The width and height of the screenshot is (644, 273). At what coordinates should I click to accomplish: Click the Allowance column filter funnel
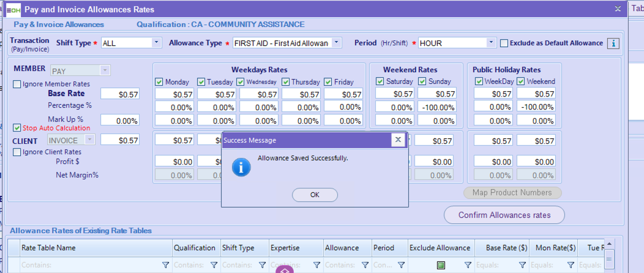(365, 265)
